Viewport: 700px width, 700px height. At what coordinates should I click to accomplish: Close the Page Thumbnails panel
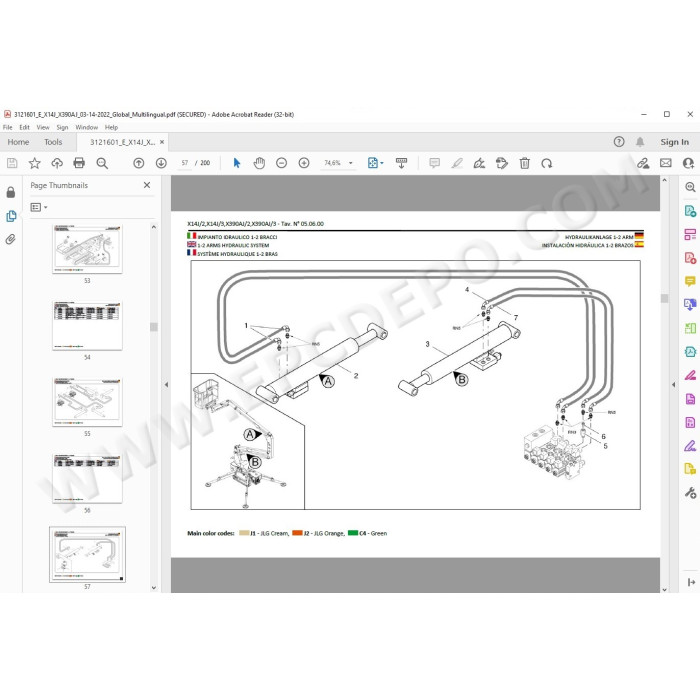147,185
